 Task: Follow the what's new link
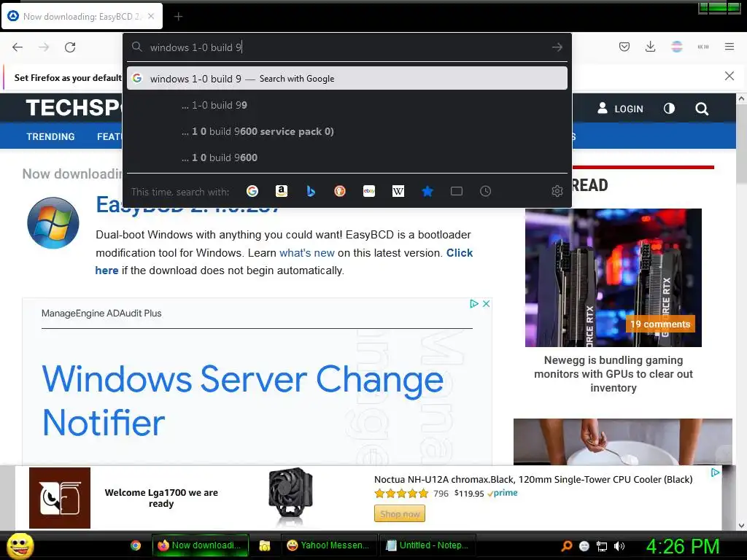(307, 253)
